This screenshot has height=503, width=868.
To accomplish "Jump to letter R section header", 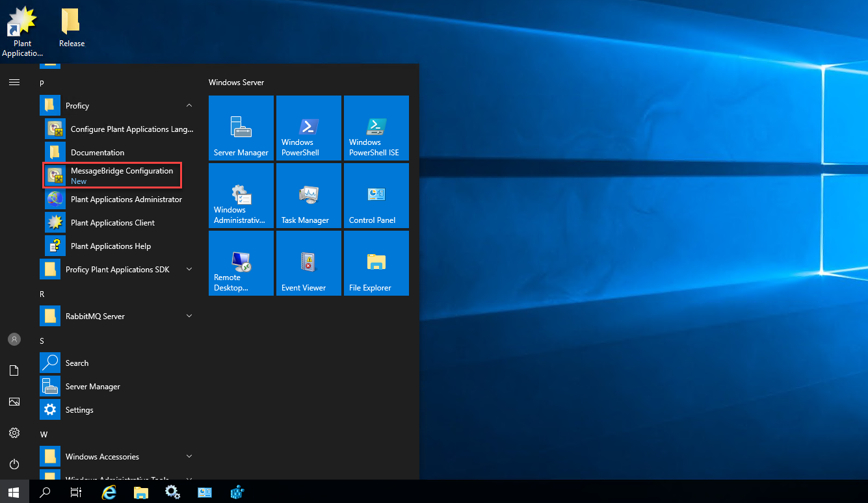I will 42,294.
